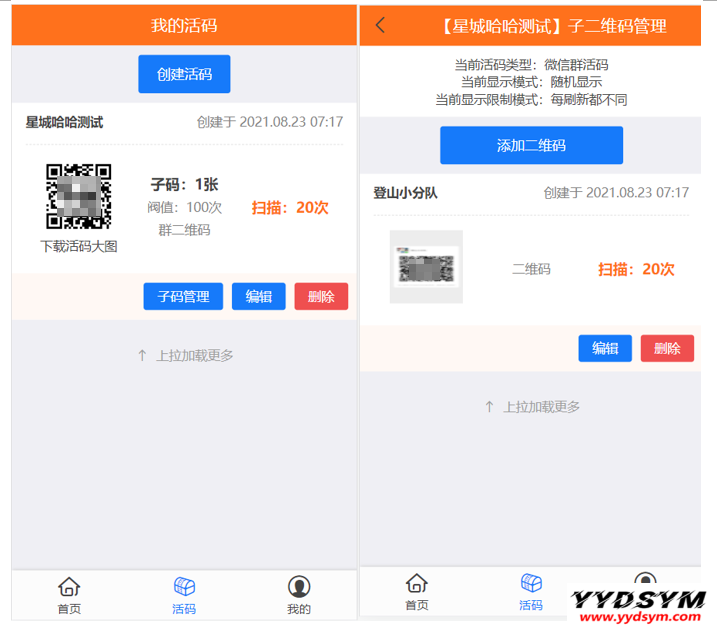
Task: Switch to 我的 tab label in left panel
Action: (x=299, y=608)
